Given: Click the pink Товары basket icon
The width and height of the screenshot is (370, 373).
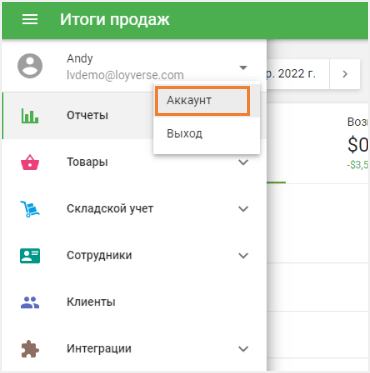Looking at the screenshot, I should coord(30,162).
